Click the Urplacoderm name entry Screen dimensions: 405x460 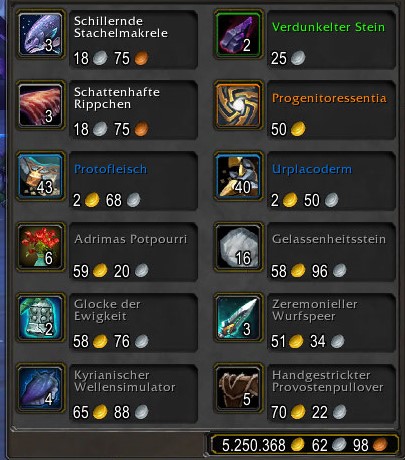tap(312, 169)
